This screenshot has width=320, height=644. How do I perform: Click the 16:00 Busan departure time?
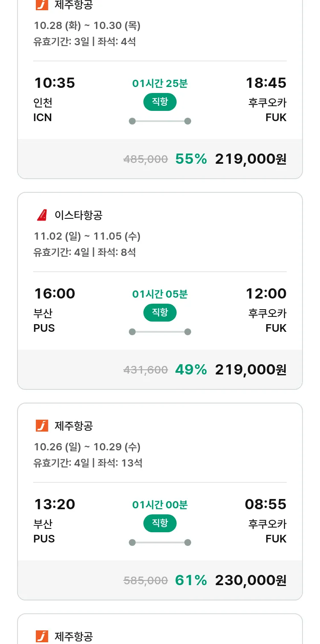pos(55,294)
